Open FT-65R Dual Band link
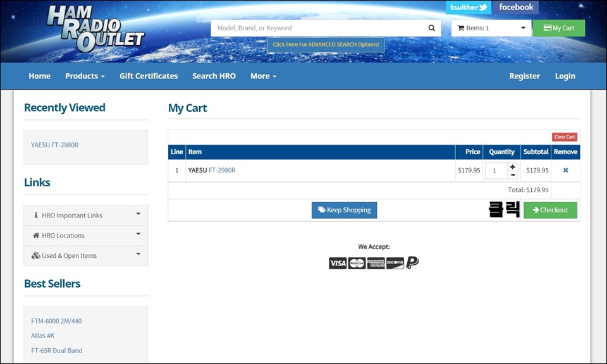The width and height of the screenshot is (607, 364). coord(57,351)
